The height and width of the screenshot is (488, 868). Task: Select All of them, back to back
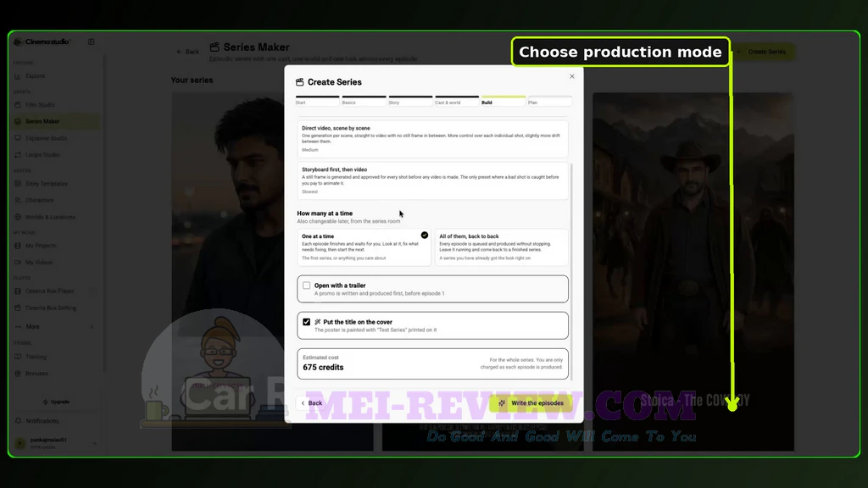[501, 247]
